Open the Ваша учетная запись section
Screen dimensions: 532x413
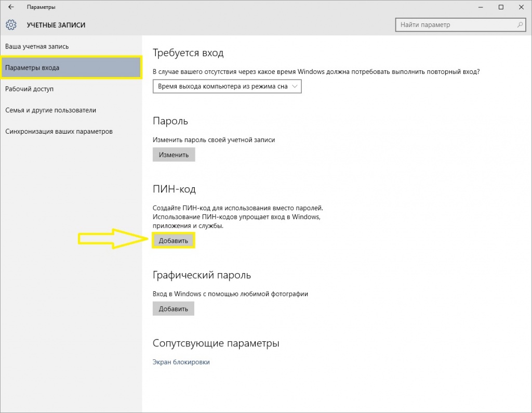point(37,46)
